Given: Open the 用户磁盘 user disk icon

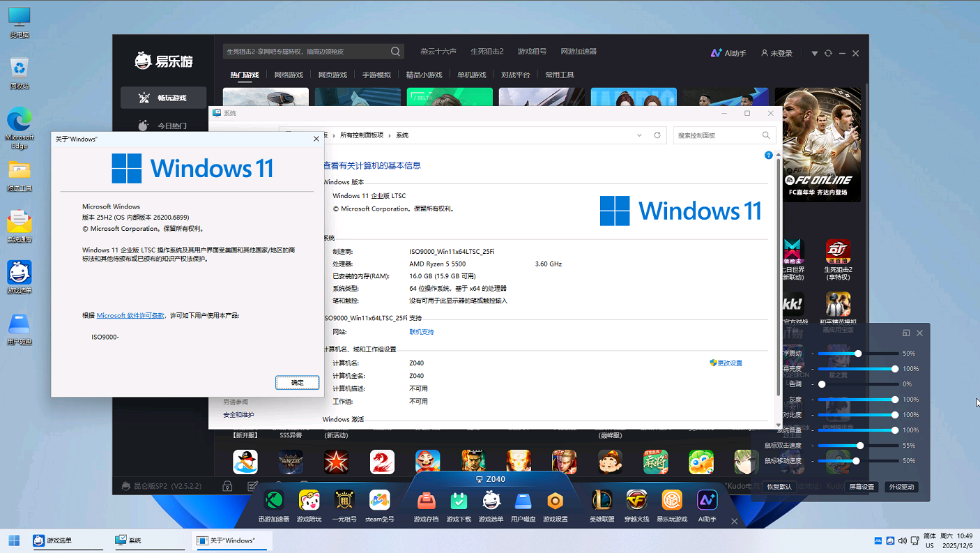Looking at the screenshot, I should [523, 501].
